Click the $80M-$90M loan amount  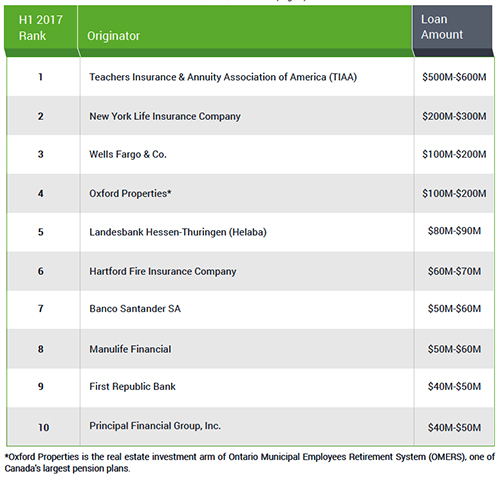(454, 231)
